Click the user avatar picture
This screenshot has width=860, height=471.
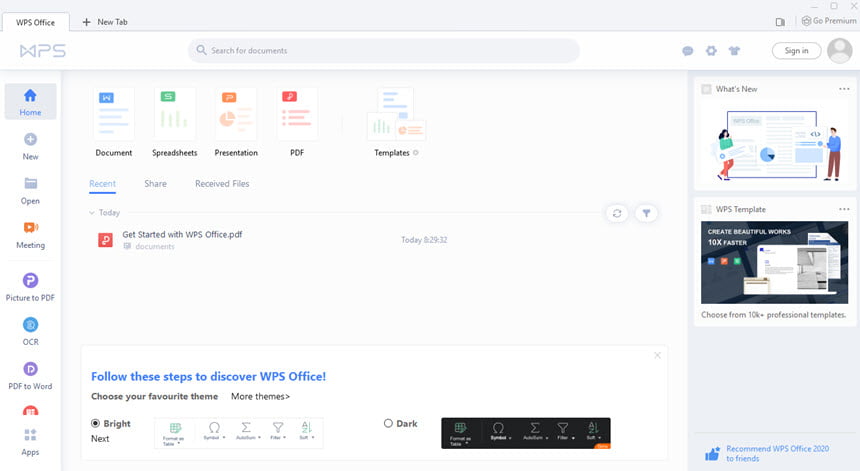[x=839, y=50]
